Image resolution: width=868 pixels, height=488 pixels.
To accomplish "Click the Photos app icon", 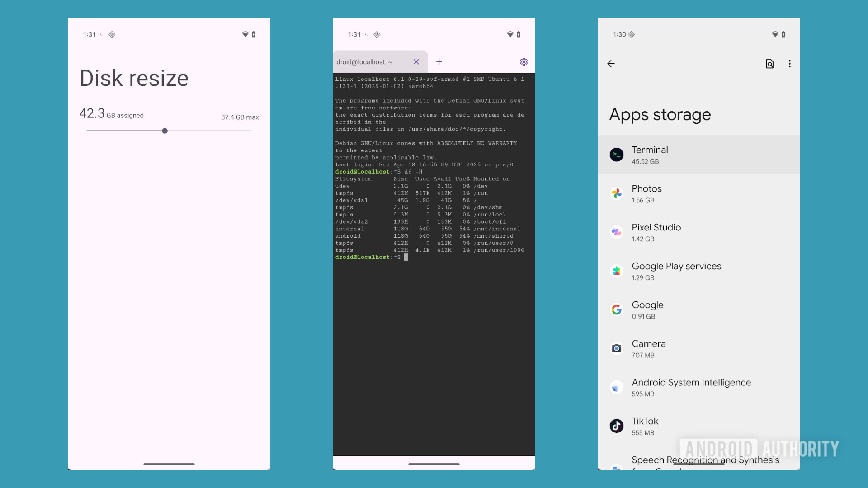I will pyautogui.click(x=616, y=193).
